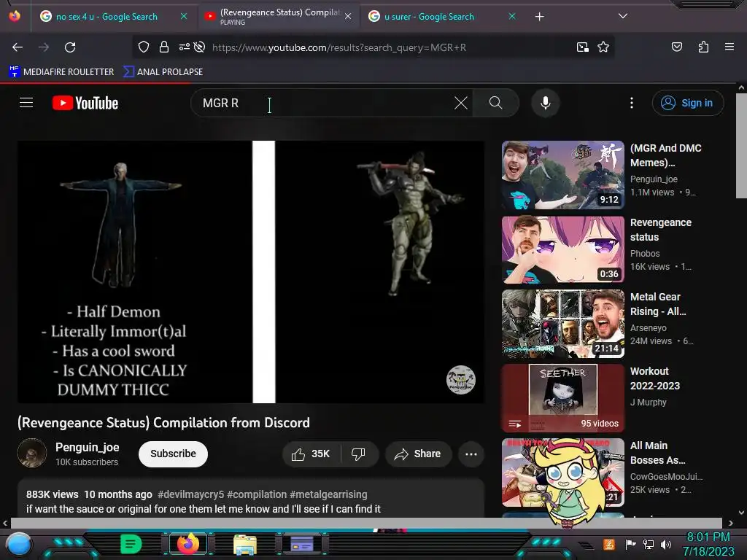747x560 pixels.
Task: Open 'Revengeance status' video thumbnail by Phobos
Action: (562, 249)
